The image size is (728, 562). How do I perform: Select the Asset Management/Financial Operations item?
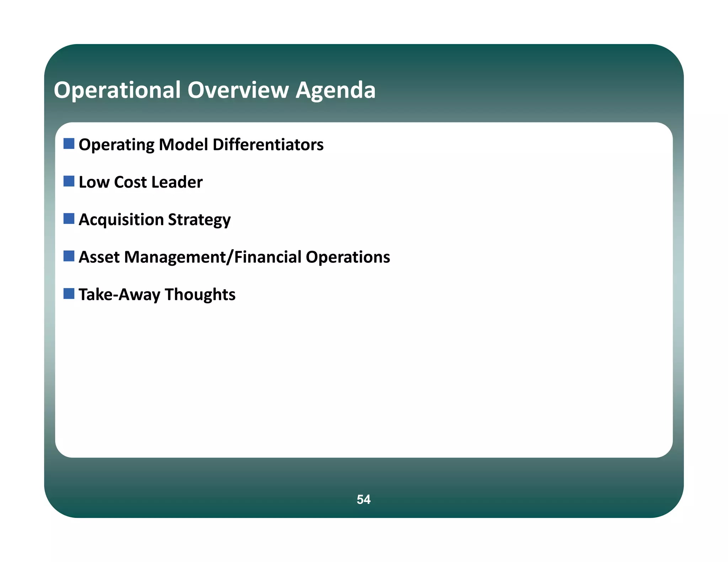click(234, 257)
